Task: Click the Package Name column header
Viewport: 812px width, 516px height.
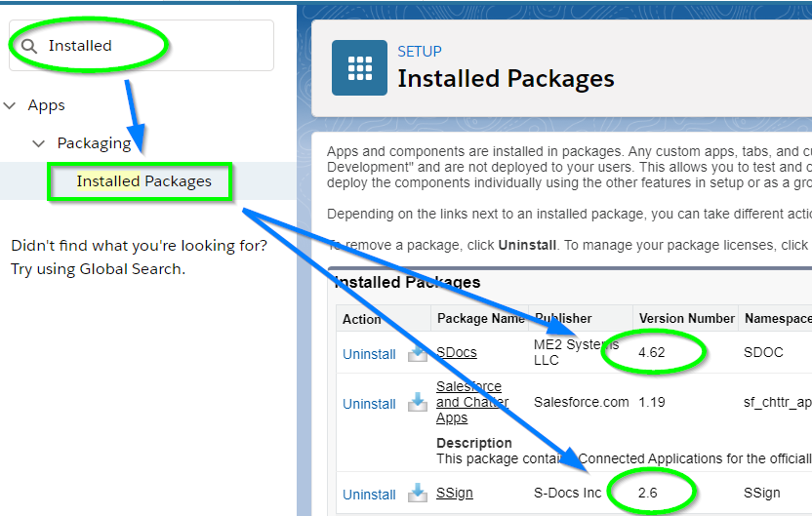Action: [480, 318]
